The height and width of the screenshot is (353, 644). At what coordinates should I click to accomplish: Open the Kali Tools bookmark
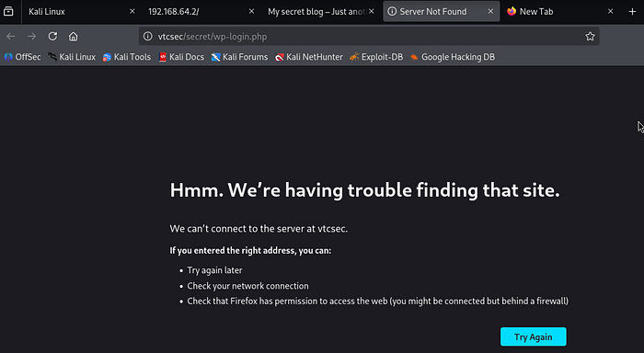[127, 57]
